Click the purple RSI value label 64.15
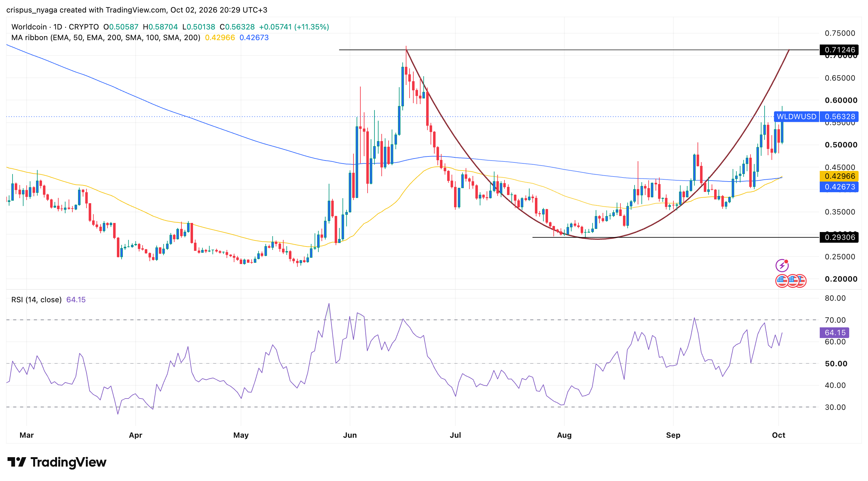This screenshot has height=481, width=868. point(834,333)
